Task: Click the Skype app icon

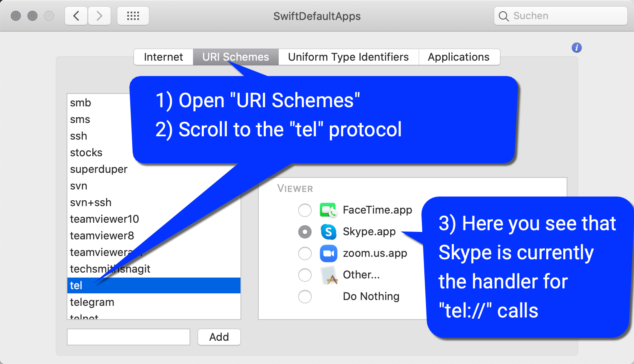Action: (x=328, y=232)
